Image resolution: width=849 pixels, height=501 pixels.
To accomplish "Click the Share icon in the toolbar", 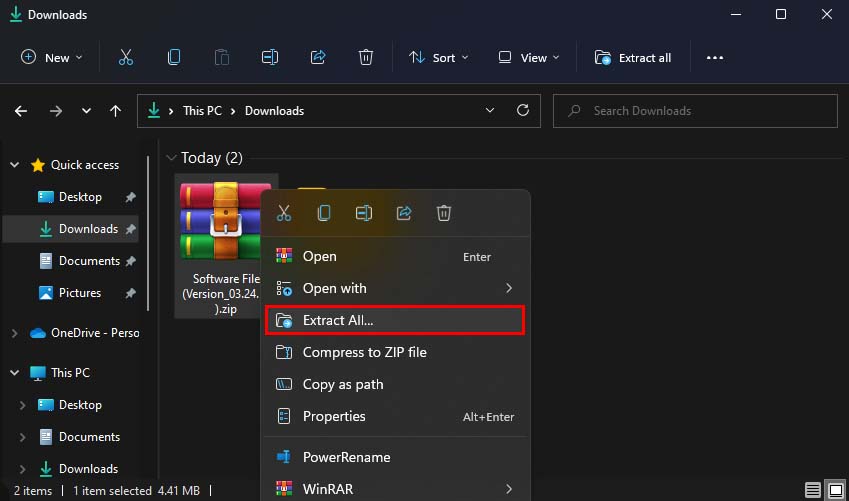I will coord(318,58).
